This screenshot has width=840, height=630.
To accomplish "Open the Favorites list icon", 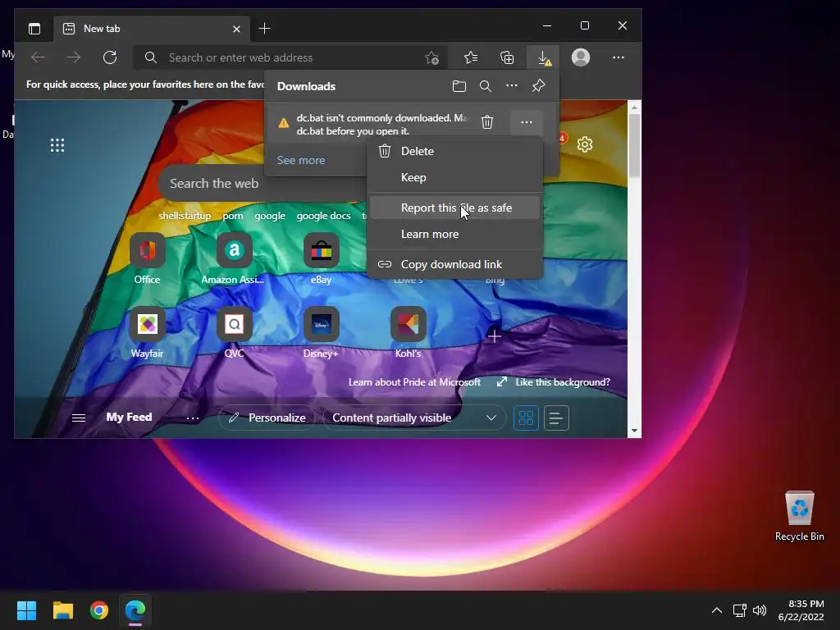I will [471, 57].
